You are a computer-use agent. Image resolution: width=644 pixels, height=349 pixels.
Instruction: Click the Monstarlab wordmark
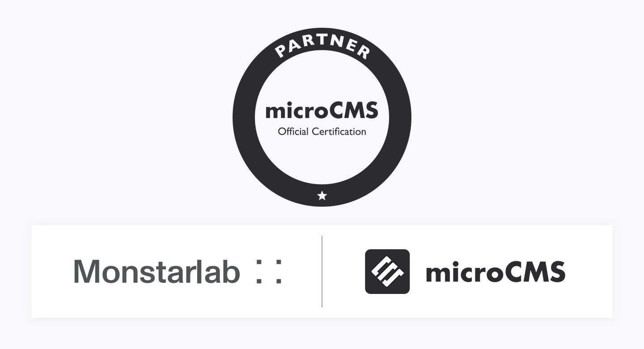pyautogui.click(x=157, y=272)
